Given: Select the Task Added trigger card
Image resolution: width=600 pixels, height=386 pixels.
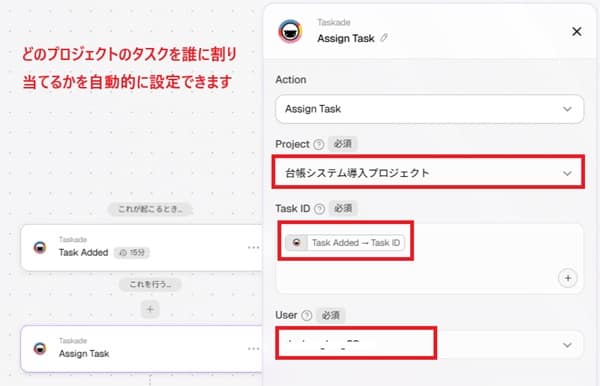Looking at the screenshot, I should [x=142, y=248].
